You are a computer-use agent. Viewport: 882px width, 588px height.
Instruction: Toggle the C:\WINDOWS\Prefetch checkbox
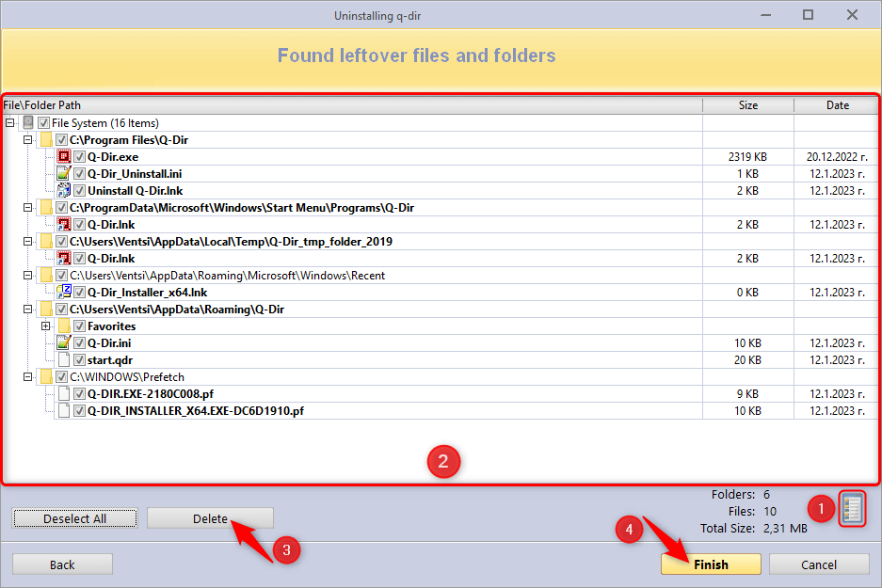point(62,376)
